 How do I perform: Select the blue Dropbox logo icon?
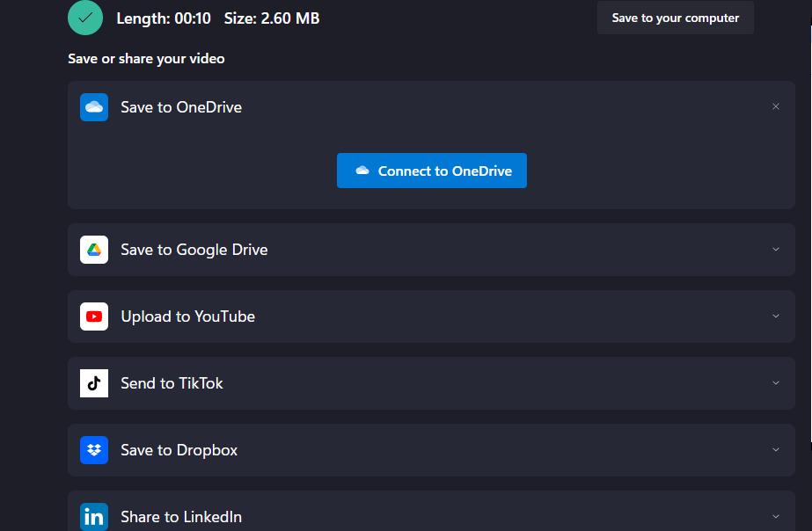pos(94,450)
